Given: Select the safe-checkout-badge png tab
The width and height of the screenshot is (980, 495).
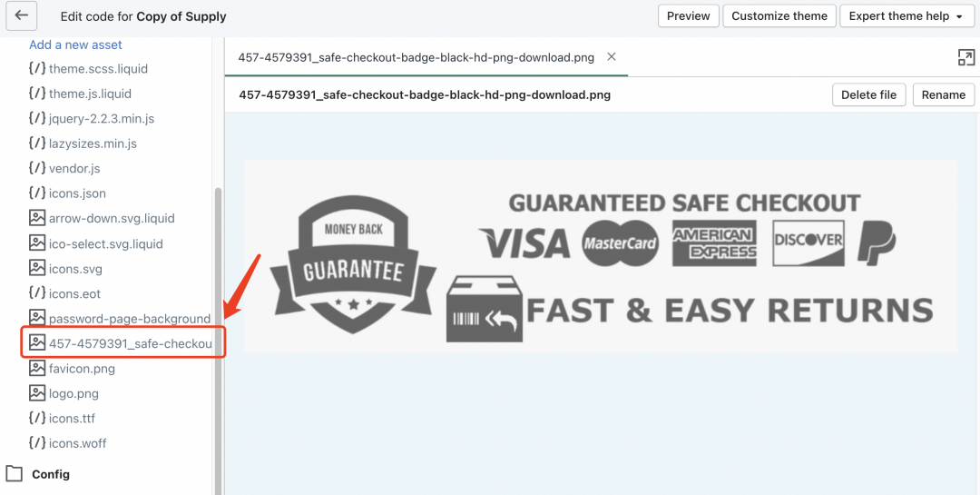Looking at the screenshot, I should point(416,57).
